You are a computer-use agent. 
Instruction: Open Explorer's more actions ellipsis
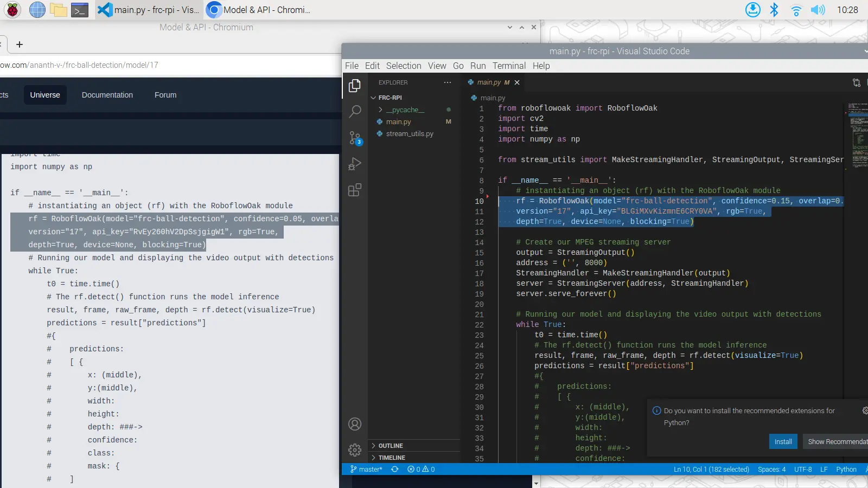pos(448,82)
